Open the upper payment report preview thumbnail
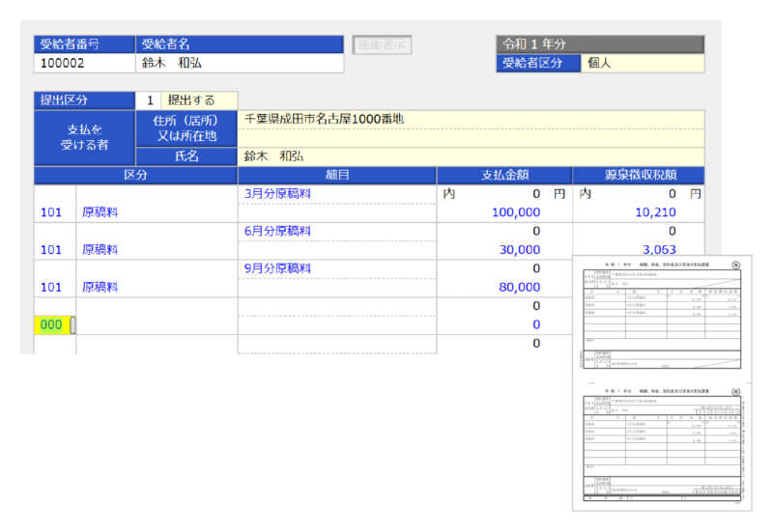773x532 pixels. (x=662, y=316)
